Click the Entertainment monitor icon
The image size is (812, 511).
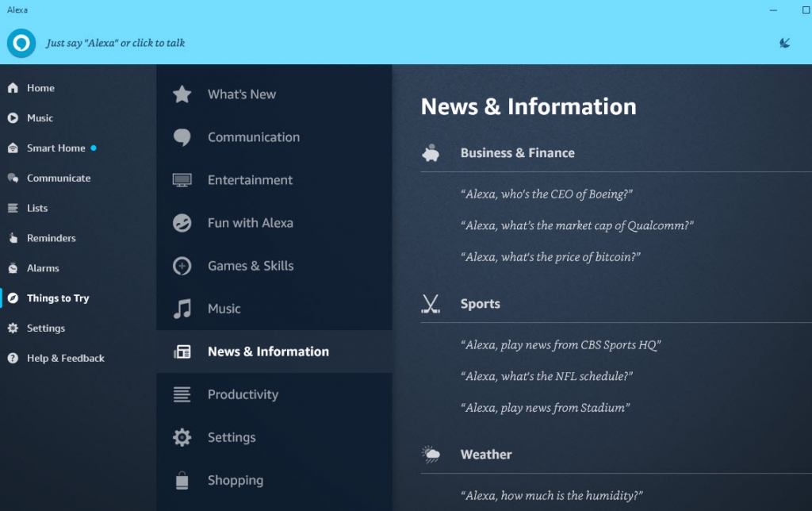pos(182,180)
